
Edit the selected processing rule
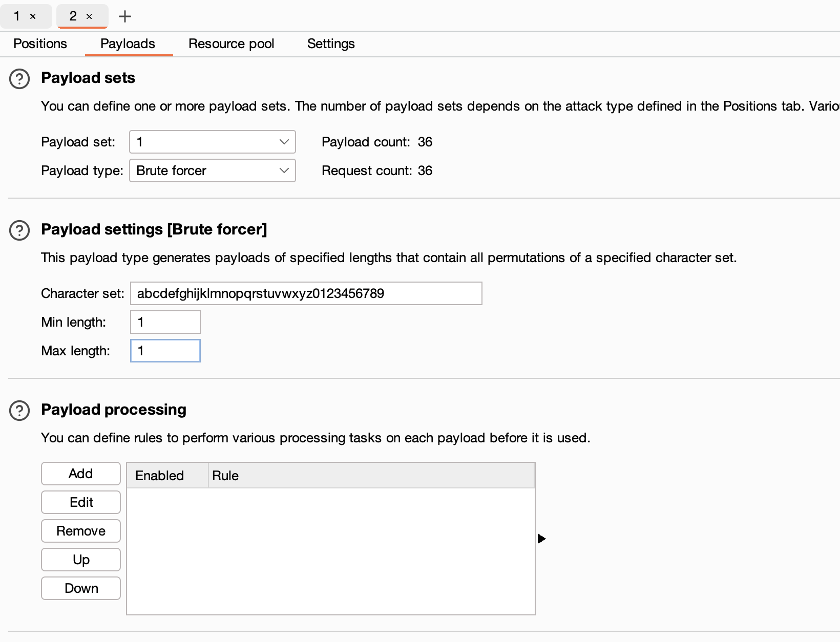81,502
